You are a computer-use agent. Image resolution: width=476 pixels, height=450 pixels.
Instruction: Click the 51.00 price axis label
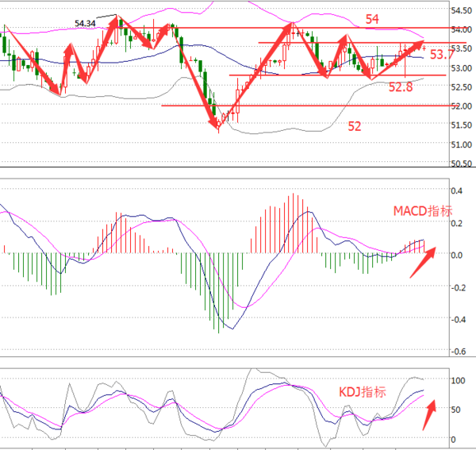point(462,144)
